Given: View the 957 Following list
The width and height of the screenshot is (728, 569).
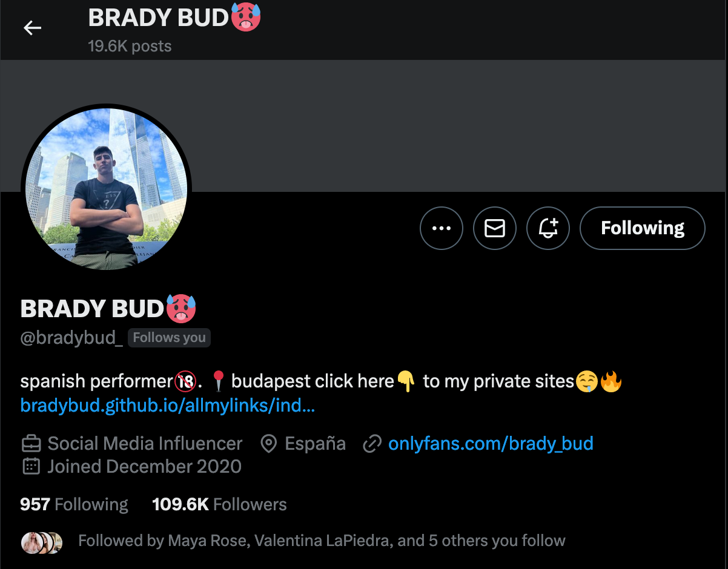Looking at the screenshot, I should pos(74,504).
